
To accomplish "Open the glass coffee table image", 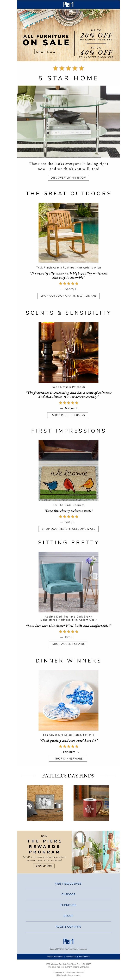I will [68, 121].
